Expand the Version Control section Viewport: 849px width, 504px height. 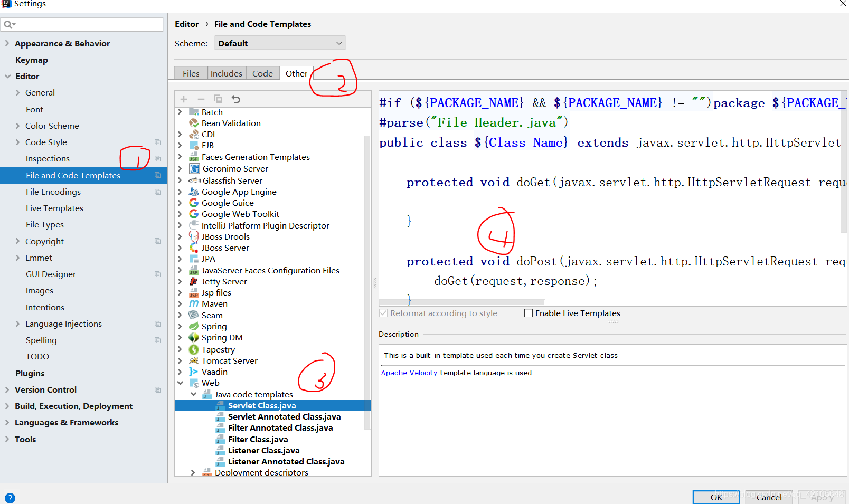coord(7,389)
